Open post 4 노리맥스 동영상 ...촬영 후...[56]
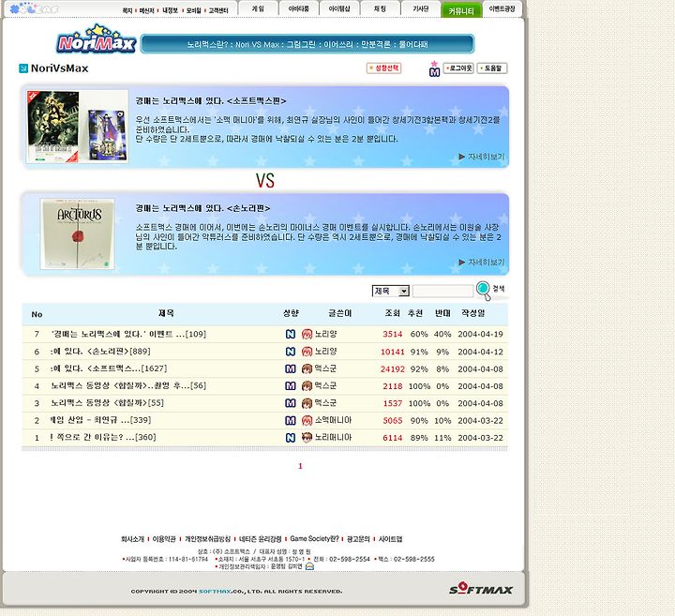Image resolution: width=675 pixels, height=616 pixels. click(x=128, y=385)
